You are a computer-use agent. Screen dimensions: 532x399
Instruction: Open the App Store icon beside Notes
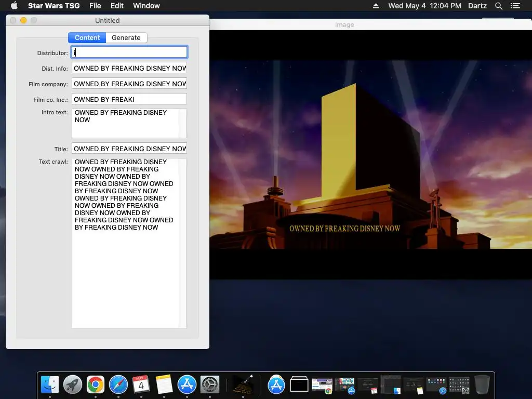[x=187, y=385]
